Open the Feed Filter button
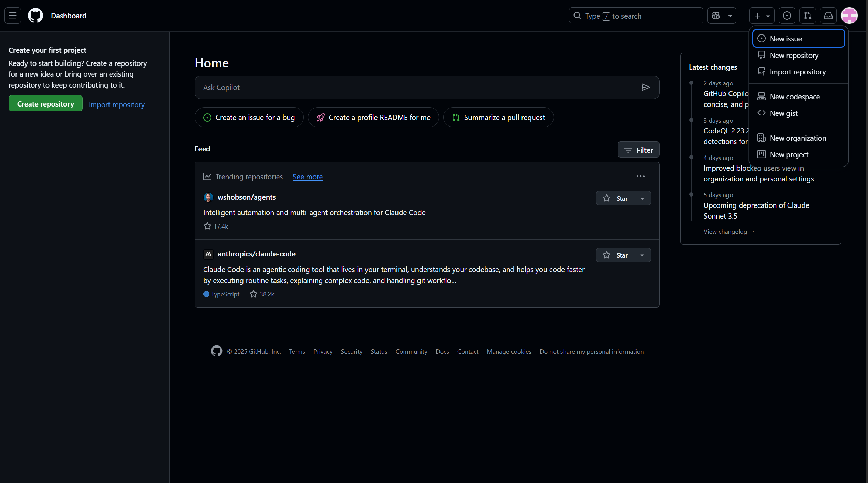 point(638,150)
